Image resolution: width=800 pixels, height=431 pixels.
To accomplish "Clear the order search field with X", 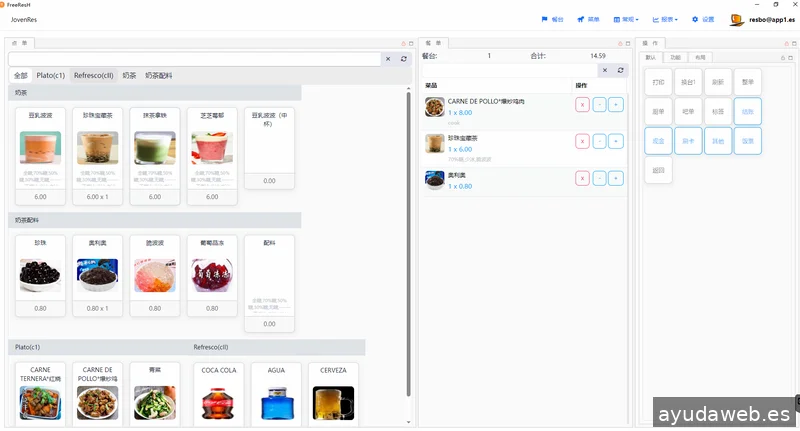I will coord(605,70).
